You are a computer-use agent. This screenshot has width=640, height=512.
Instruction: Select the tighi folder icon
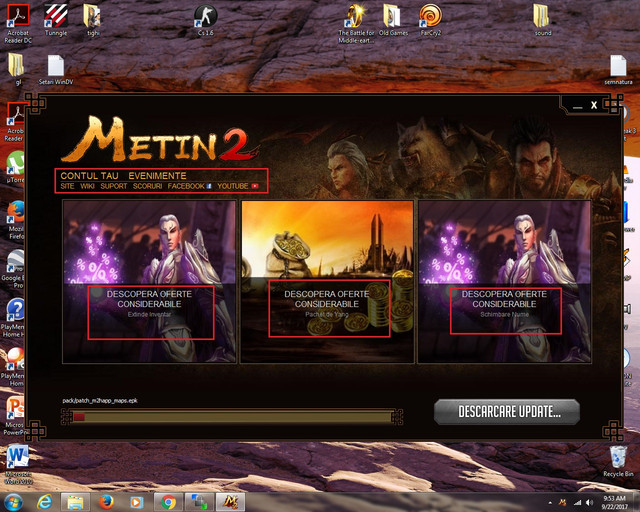coord(93,20)
